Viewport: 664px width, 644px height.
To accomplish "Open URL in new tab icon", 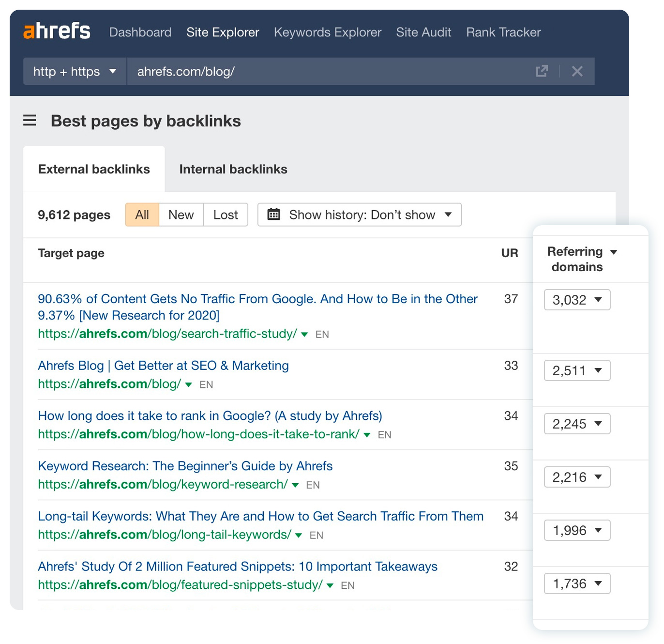I will (x=542, y=71).
